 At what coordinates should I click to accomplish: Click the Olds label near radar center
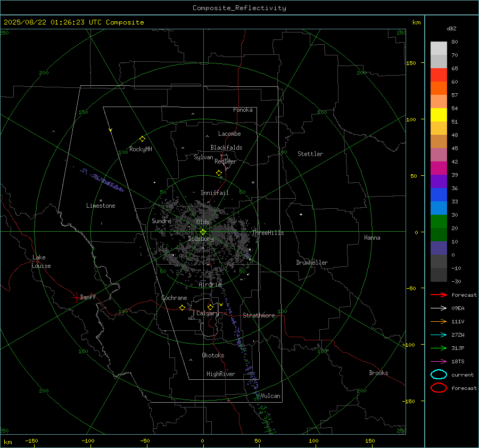[203, 222]
